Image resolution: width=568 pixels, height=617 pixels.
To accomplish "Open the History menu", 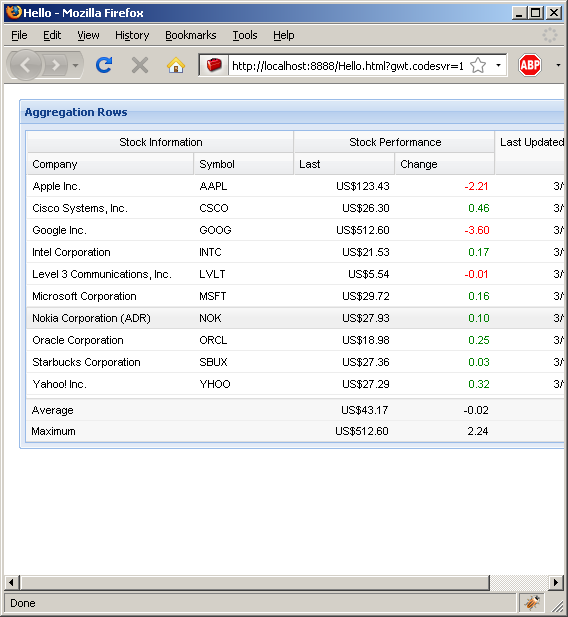I will pos(132,35).
